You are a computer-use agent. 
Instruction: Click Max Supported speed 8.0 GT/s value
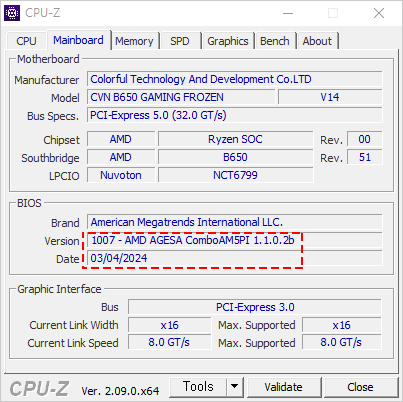pyautogui.click(x=342, y=343)
